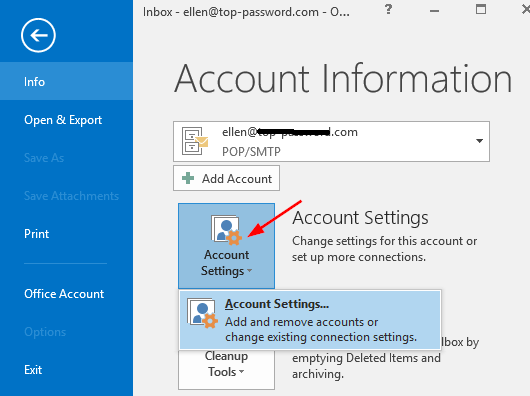
Task: Click the mail account cabinet icon
Action: (x=194, y=141)
